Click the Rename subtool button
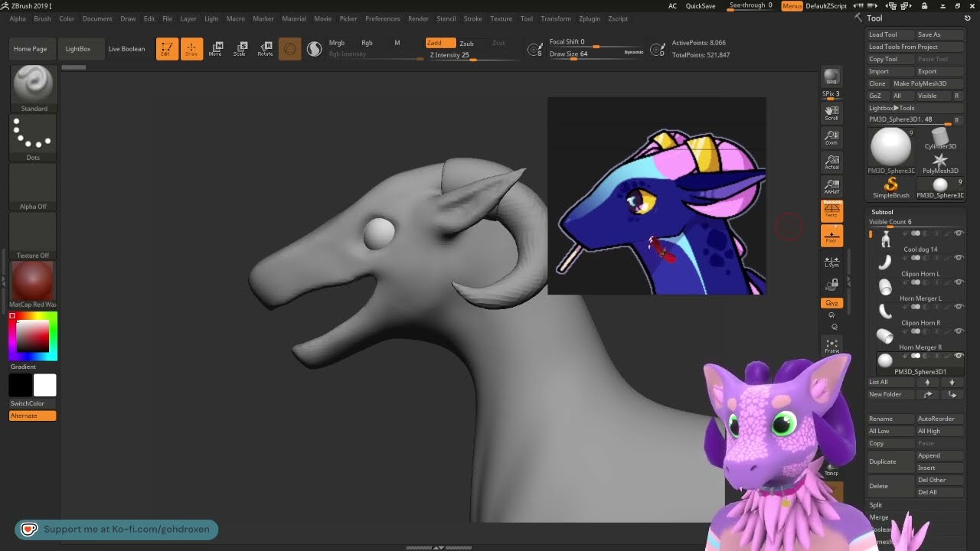 (x=891, y=419)
